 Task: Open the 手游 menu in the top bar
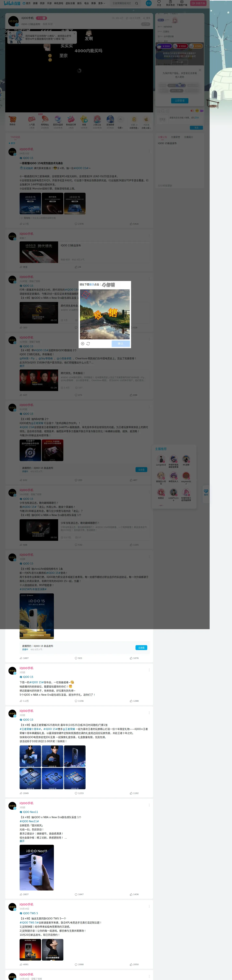point(49,3)
